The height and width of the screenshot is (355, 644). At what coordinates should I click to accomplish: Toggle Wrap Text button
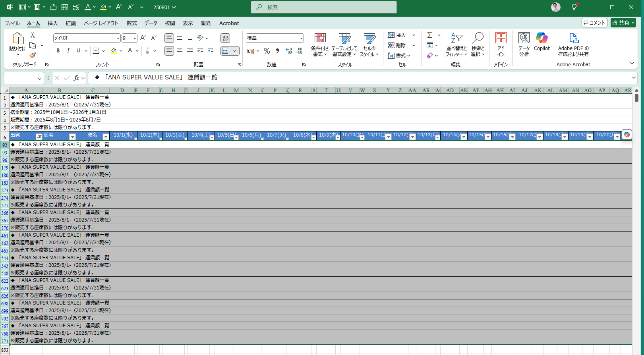point(225,38)
